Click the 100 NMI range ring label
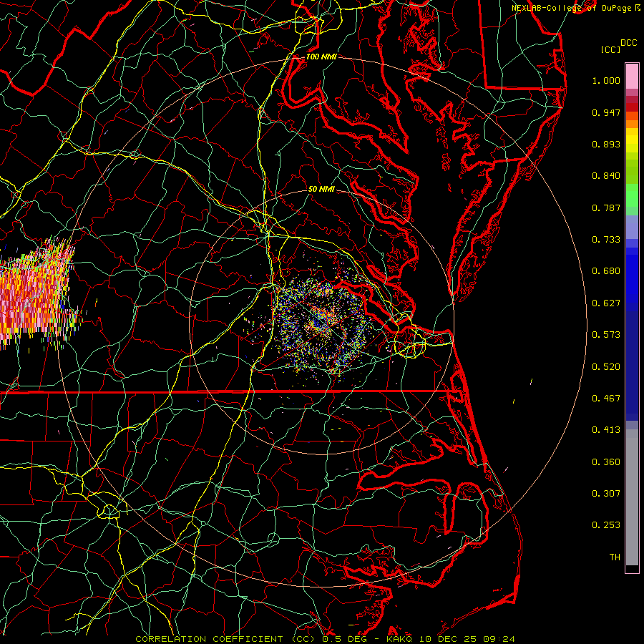Viewport: 644px width, 644px height. (321, 57)
